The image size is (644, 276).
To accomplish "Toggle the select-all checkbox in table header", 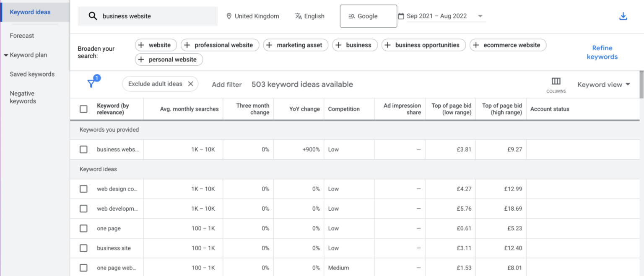I will coord(83,109).
